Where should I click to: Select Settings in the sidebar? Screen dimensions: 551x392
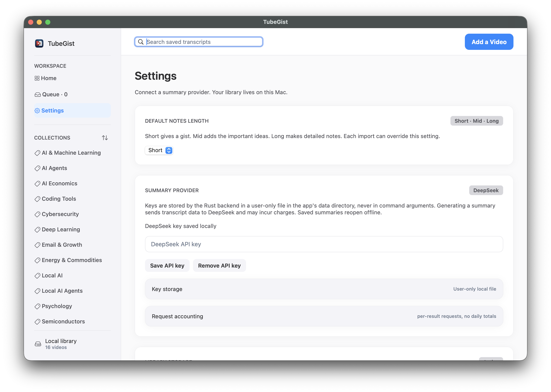72,111
